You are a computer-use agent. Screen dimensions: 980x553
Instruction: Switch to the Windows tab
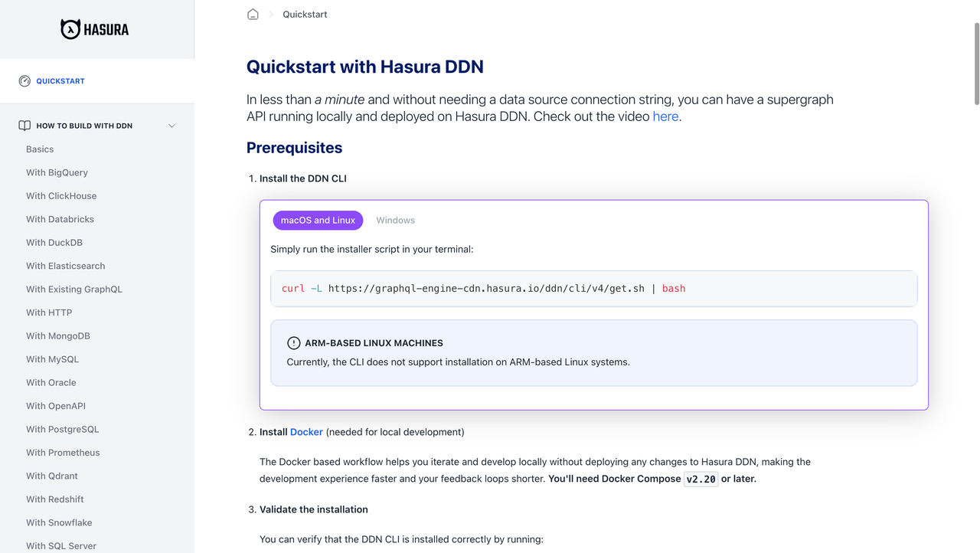coord(395,220)
